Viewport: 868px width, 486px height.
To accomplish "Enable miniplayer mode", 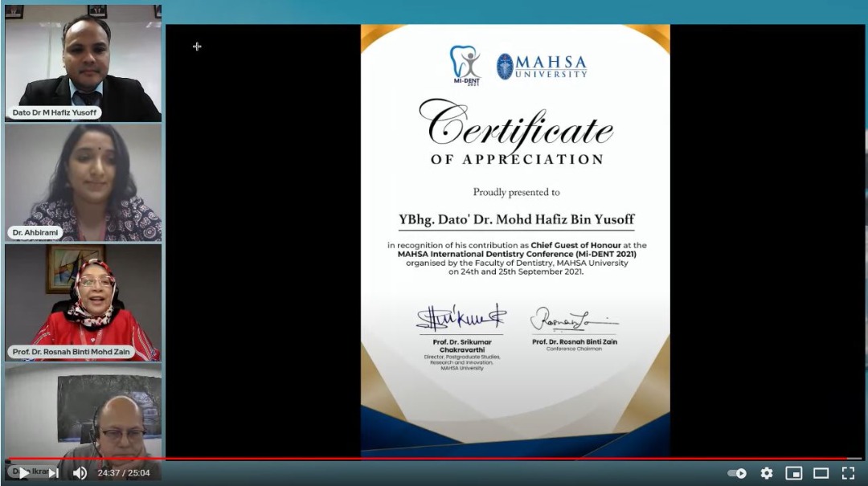I will pos(793,472).
